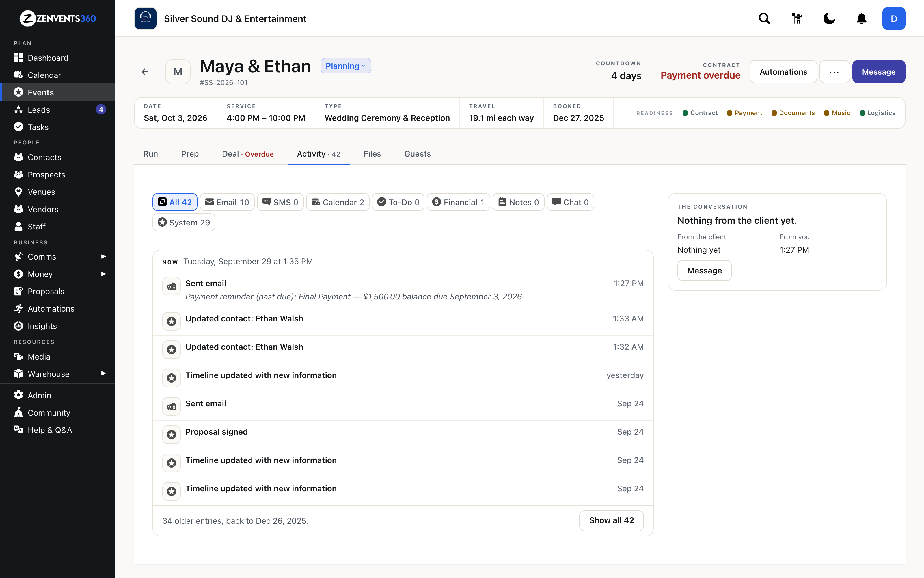Open the more options ellipsis menu
The image size is (924, 578).
834,71
